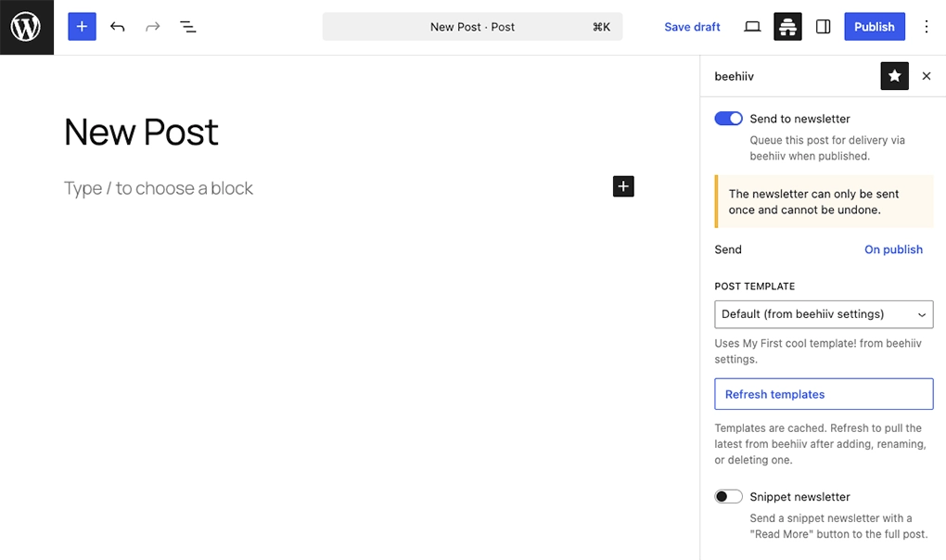Screen dimensions: 946x560
Task: Select the 'Templates are cached' help text
Action: [x=821, y=444]
